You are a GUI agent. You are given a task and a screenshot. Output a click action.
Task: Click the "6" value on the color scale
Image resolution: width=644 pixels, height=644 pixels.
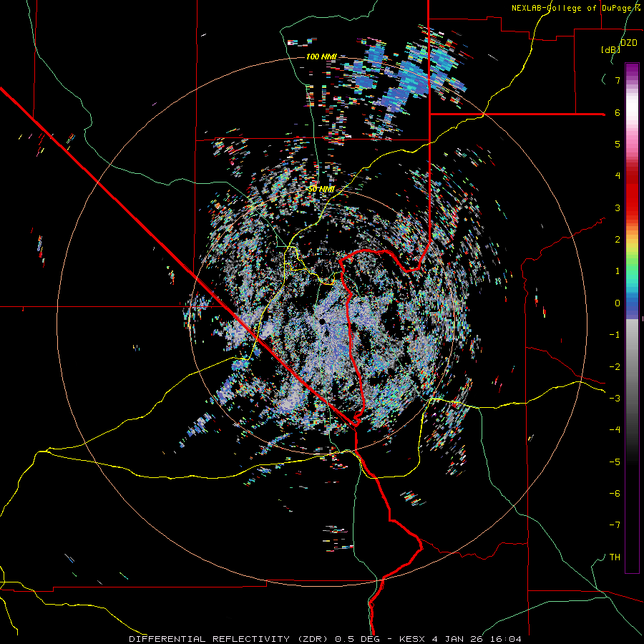coord(618,112)
